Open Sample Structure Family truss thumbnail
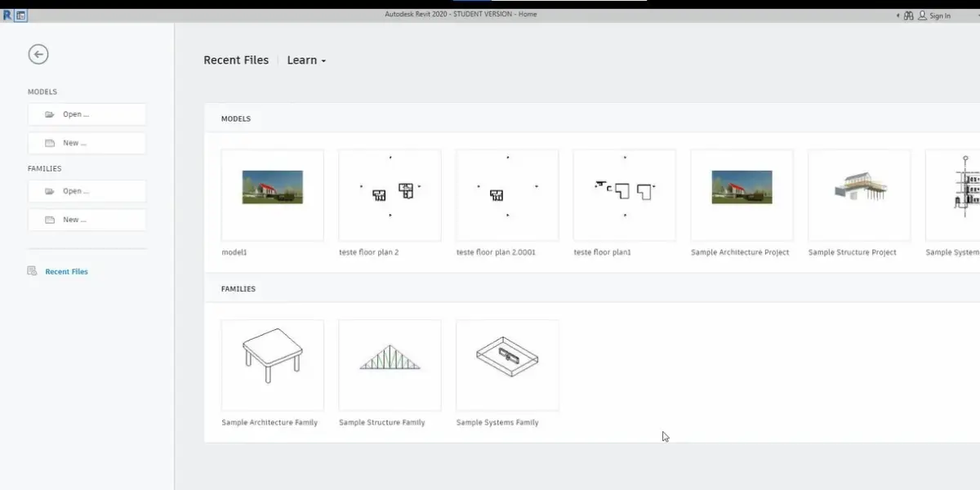980x490 pixels. 390,365
